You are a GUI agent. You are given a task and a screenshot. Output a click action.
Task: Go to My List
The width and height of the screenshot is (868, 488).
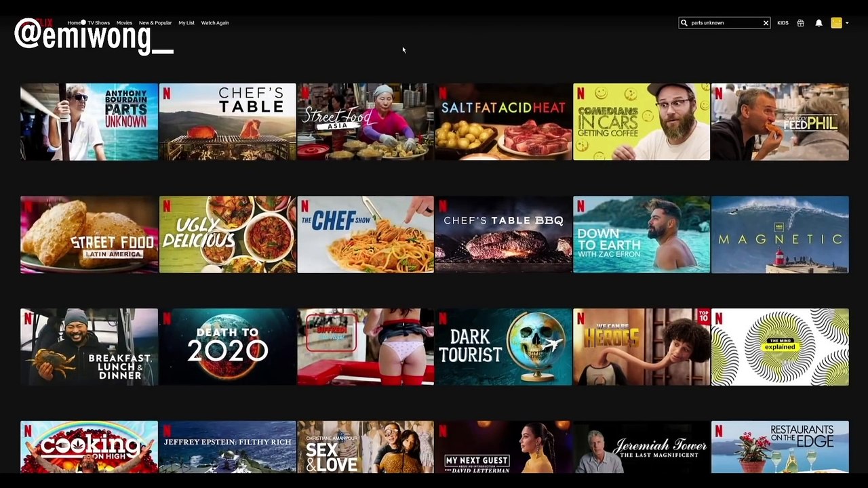pos(186,23)
